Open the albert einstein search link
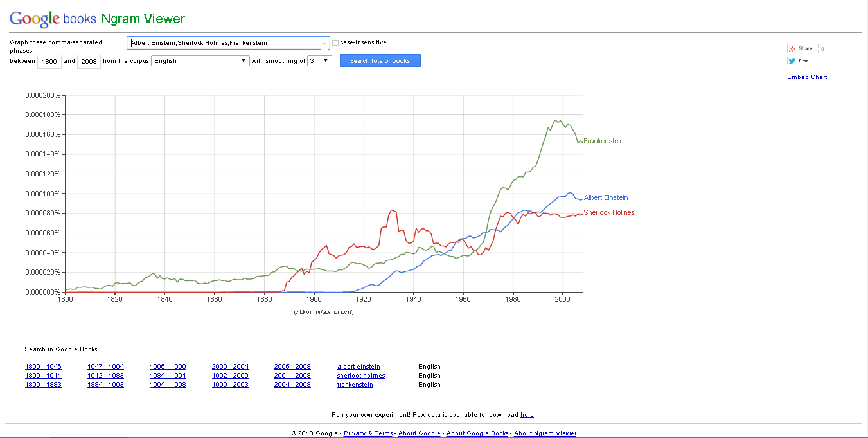Image resolution: width=868 pixels, height=438 pixels. pyautogui.click(x=359, y=367)
